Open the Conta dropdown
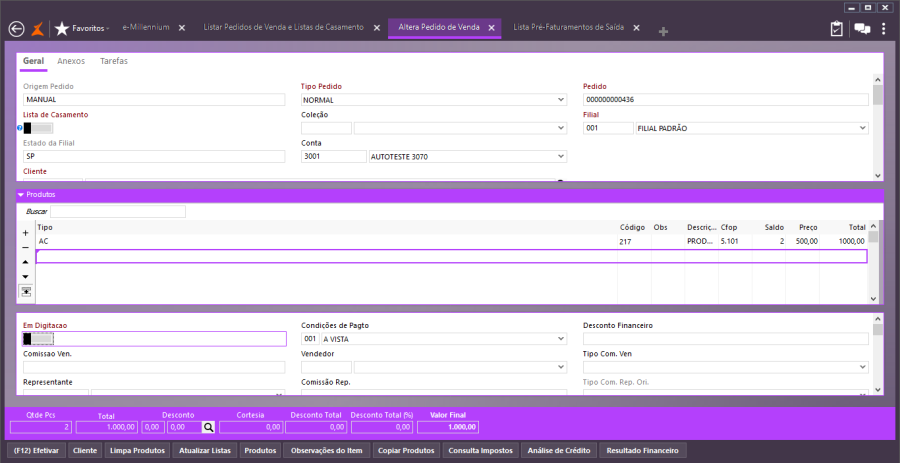The height and width of the screenshot is (463, 900). pos(561,157)
